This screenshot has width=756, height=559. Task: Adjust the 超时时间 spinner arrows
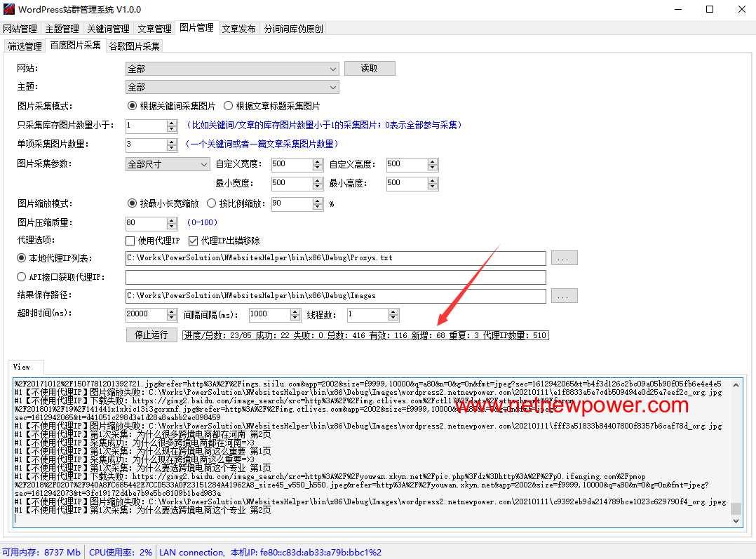172,315
